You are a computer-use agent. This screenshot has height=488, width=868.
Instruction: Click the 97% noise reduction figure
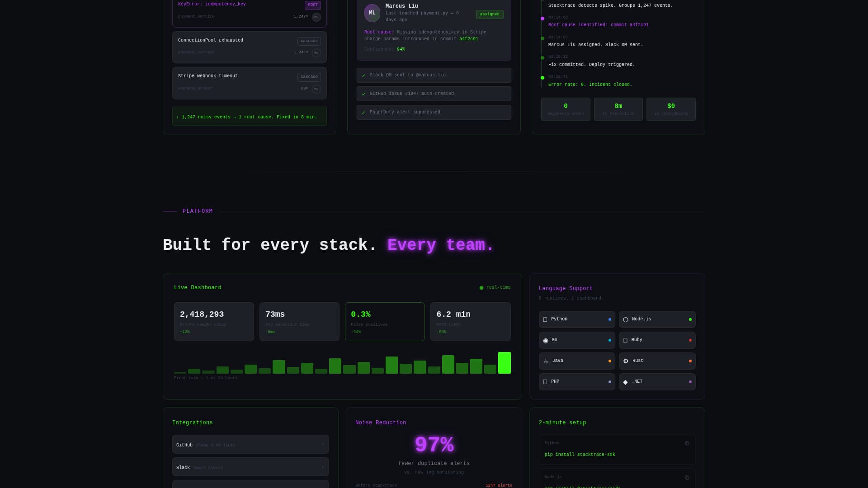pos(434,446)
